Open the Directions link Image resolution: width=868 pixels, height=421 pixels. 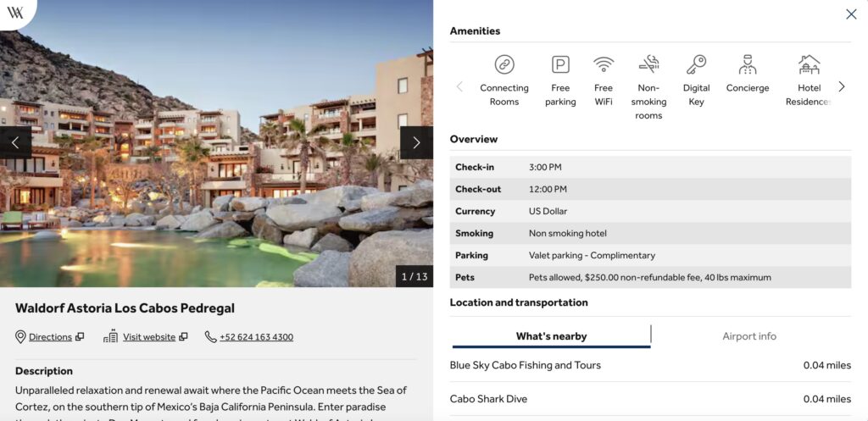pos(50,337)
